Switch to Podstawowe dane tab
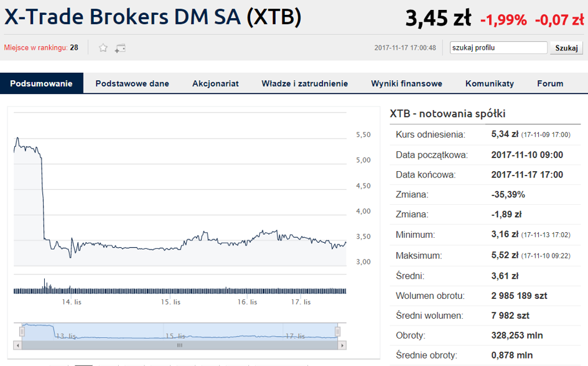 point(132,83)
